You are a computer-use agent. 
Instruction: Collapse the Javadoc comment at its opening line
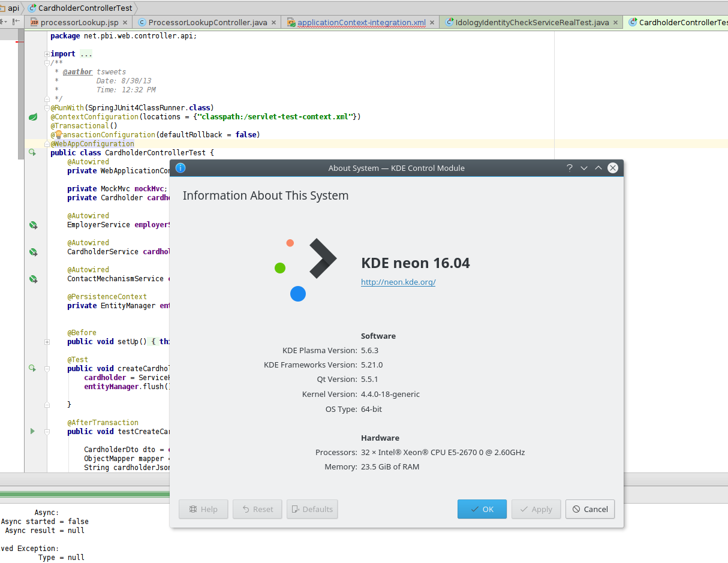coord(47,63)
